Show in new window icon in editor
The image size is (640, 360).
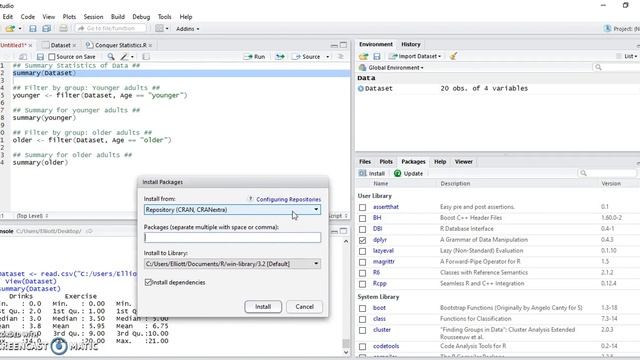click(23, 57)
